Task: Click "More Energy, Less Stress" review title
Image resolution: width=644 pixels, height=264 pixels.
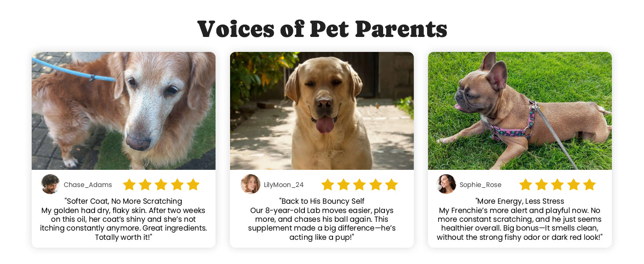Action: pyautogui.click(x=520, y=201)
